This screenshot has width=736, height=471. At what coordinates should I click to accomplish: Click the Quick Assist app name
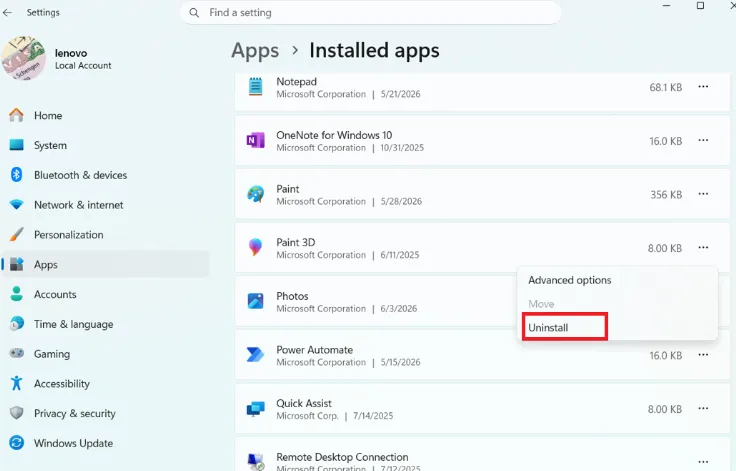pos(304,403)
